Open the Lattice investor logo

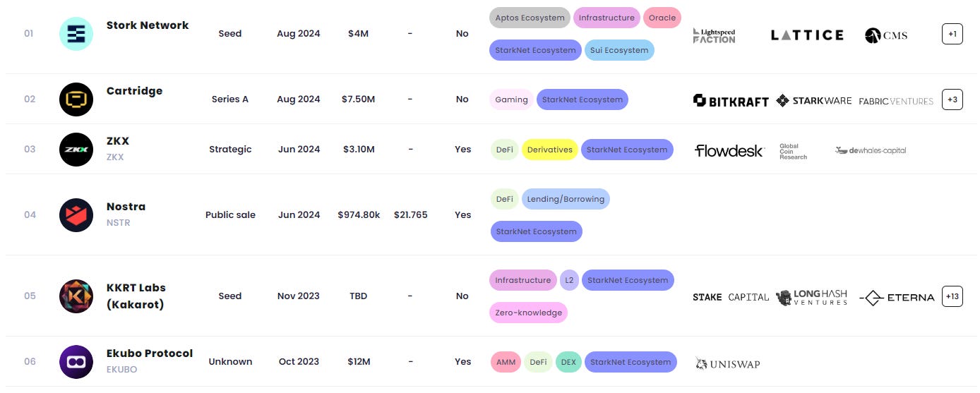(x=807, y=35)
